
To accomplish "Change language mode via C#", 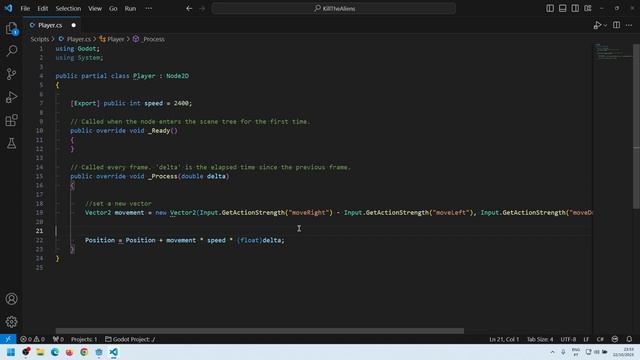I will (600, 339).
